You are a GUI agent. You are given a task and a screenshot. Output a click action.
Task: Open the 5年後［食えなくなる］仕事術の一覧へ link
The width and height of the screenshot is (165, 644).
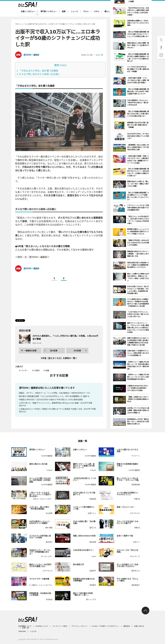(x=59, y=358)
